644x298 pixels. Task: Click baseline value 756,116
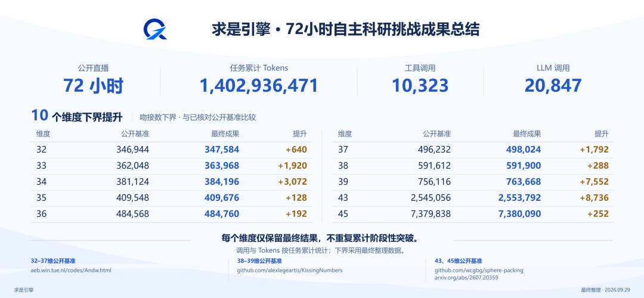coord(435,182)
